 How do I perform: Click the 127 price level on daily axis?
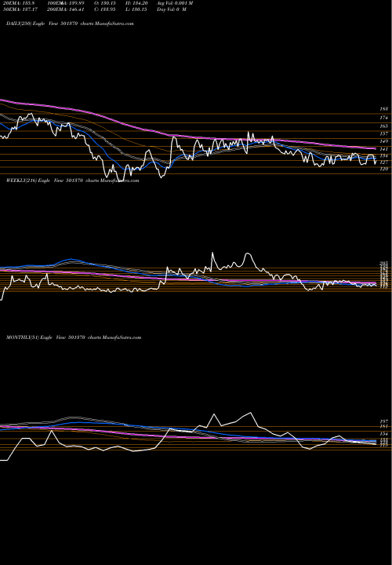pos(383,162)
